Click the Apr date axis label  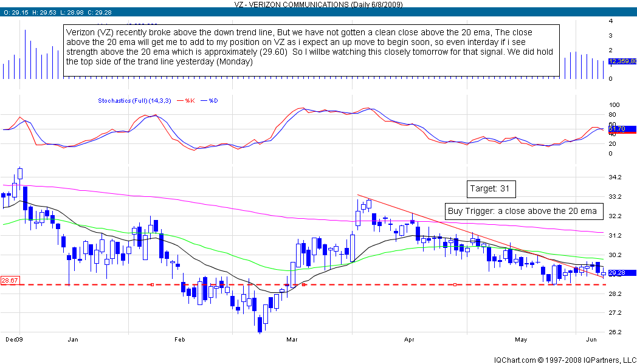[409, 339]
